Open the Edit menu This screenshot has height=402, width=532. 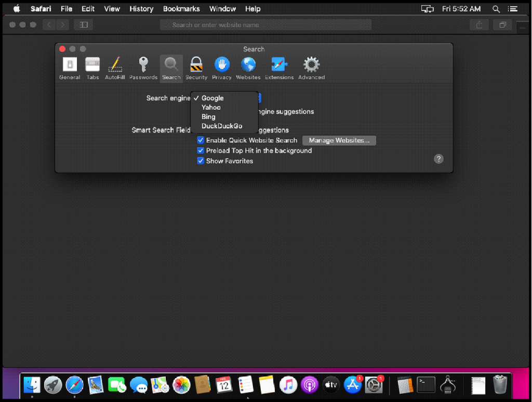tap(88, 9)
